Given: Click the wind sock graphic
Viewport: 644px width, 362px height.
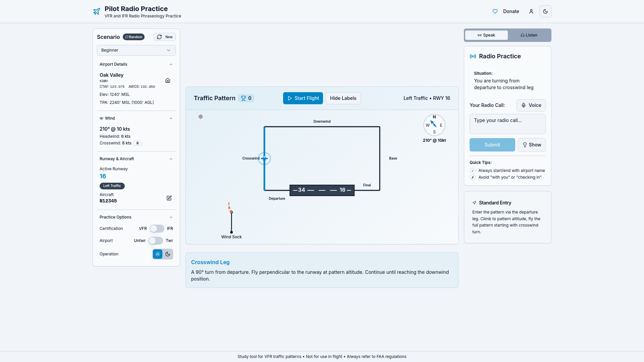Looking at the screenshot, I should (x=231, y=217).
